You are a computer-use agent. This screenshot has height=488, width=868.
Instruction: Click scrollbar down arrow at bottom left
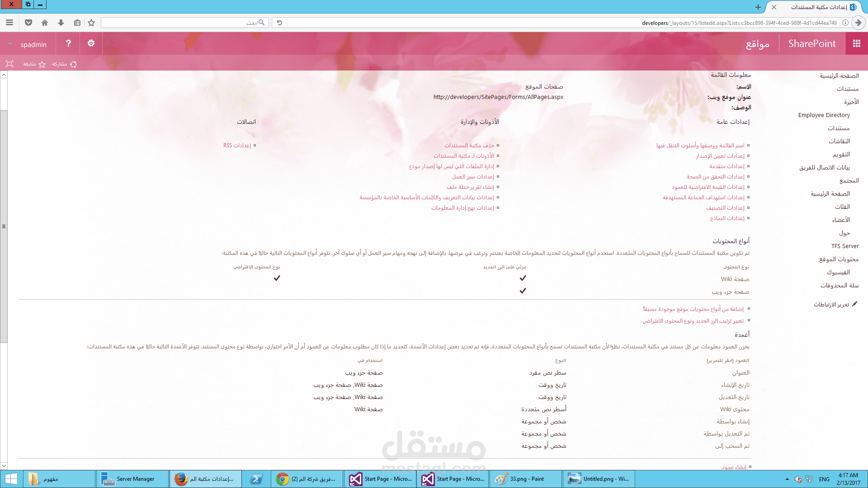click(x=4, y=465)
